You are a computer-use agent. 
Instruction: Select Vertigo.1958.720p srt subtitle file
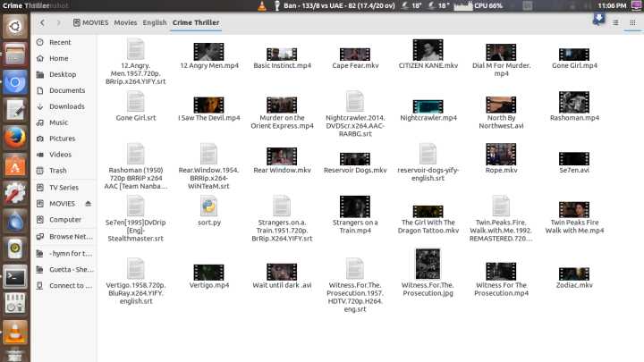click(x=136, y=282)
